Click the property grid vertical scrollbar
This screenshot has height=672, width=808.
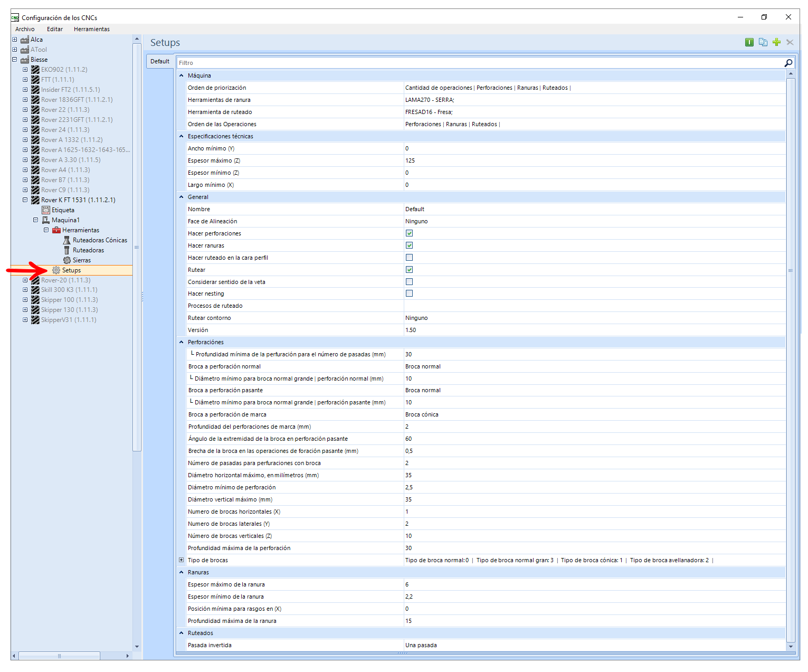[x=791, y=270]
